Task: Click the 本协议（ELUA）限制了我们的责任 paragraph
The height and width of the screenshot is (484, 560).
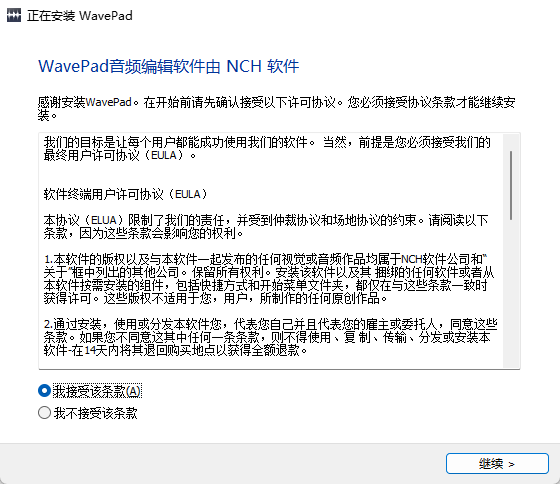Action: tap(266, 227)
